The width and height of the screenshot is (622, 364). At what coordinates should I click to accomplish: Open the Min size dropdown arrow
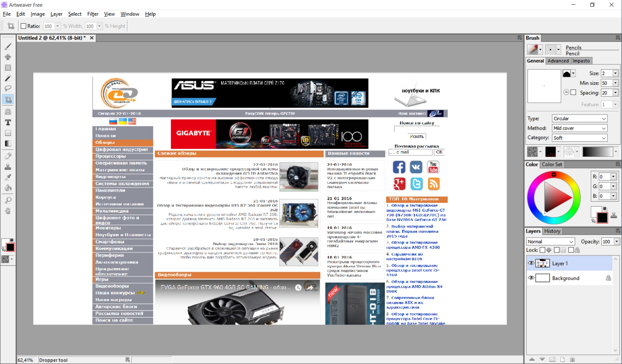coord(615,83)
